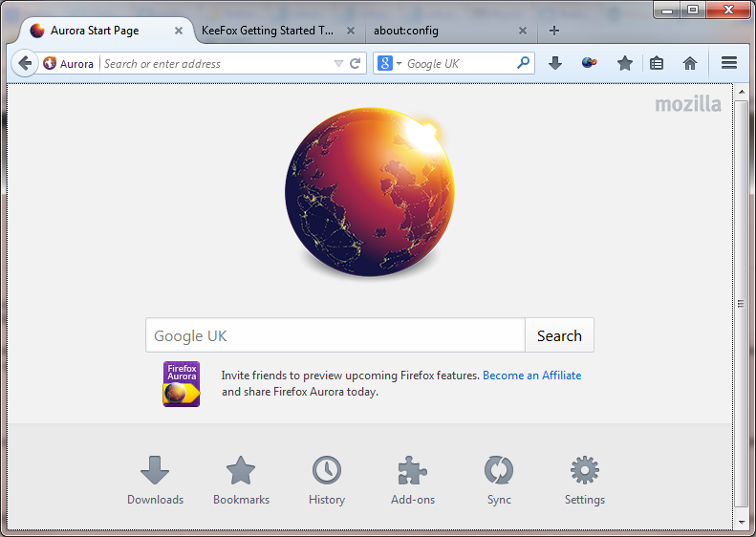Follow the Become an Affiliate link
Viewport: 756px width, 537px height.
click(531, 376)
